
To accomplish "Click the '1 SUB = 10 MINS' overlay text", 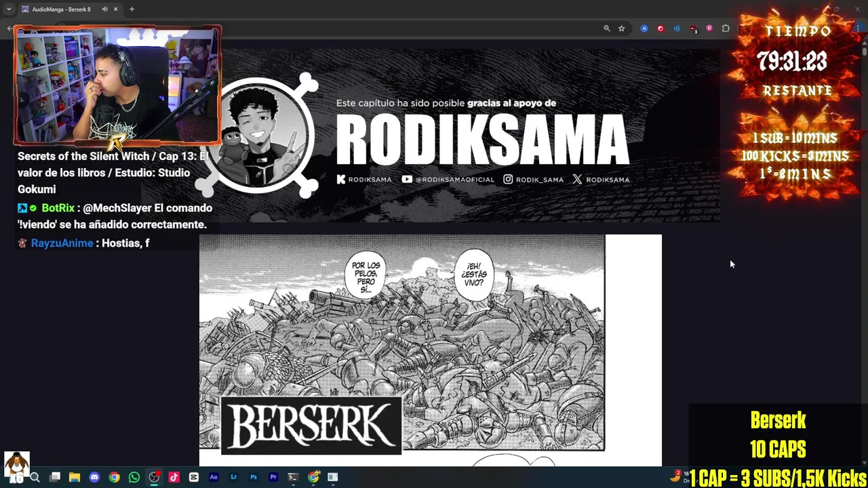I will [x=794, y=138].
